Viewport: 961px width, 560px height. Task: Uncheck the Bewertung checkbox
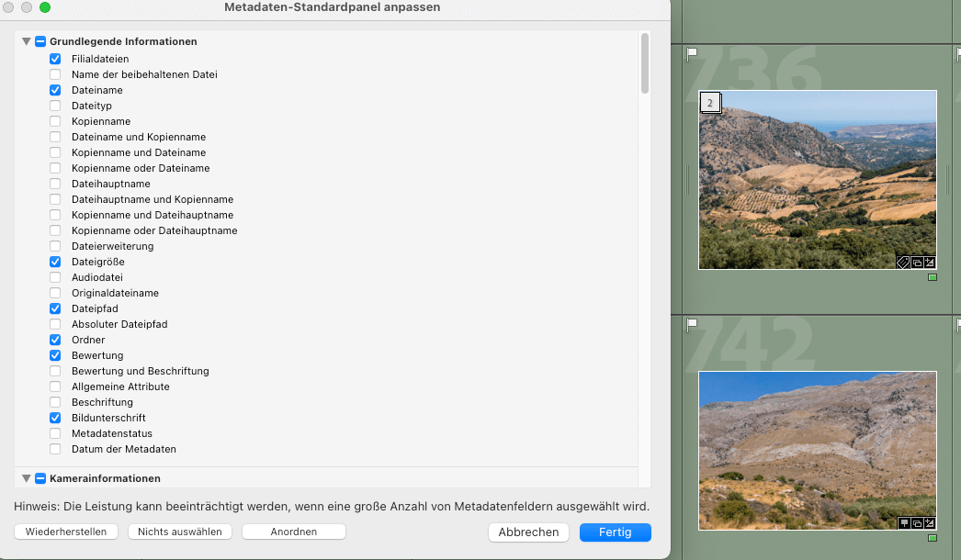(55, 356)
